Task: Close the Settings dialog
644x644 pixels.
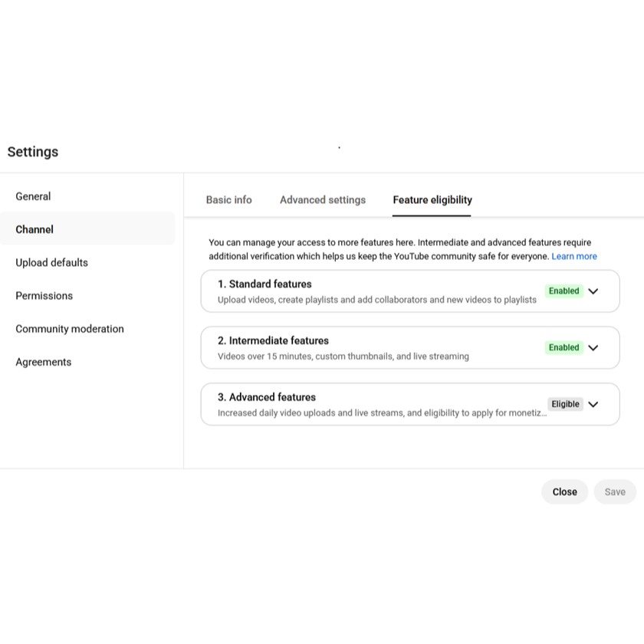Action: pyautogui.click(x=564, y=492)
